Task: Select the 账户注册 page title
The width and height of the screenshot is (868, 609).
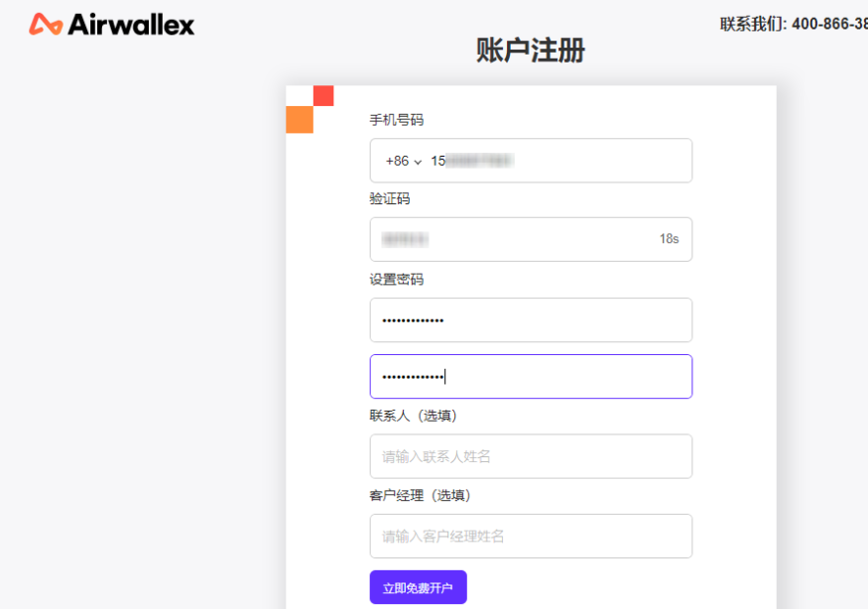Action: click(530, 50)
